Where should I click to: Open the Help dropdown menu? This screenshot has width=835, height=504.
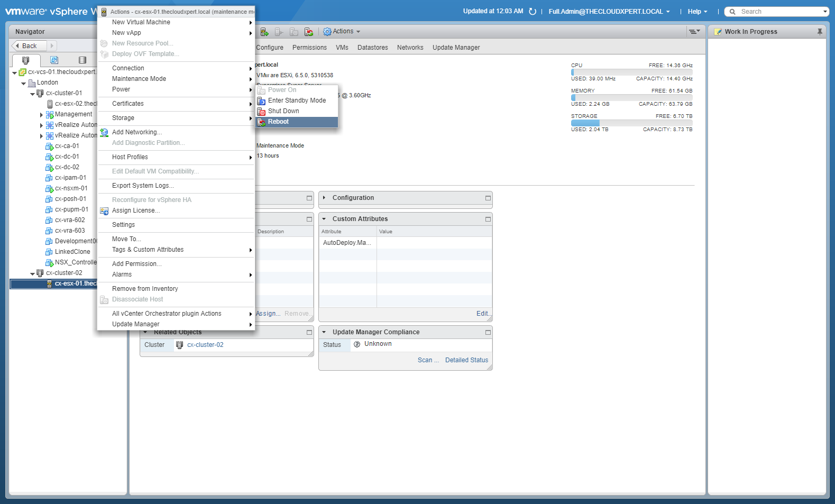[697, 12]
